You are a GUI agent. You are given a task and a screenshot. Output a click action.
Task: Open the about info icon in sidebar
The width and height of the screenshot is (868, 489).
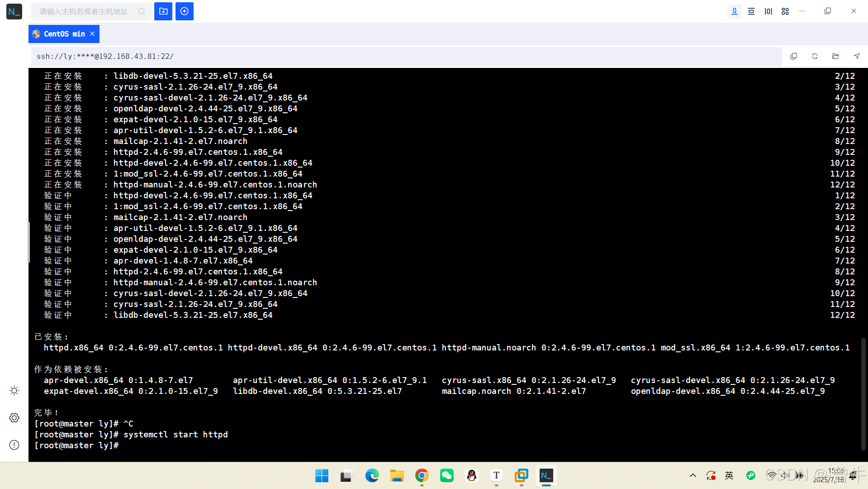pos(14,445)
